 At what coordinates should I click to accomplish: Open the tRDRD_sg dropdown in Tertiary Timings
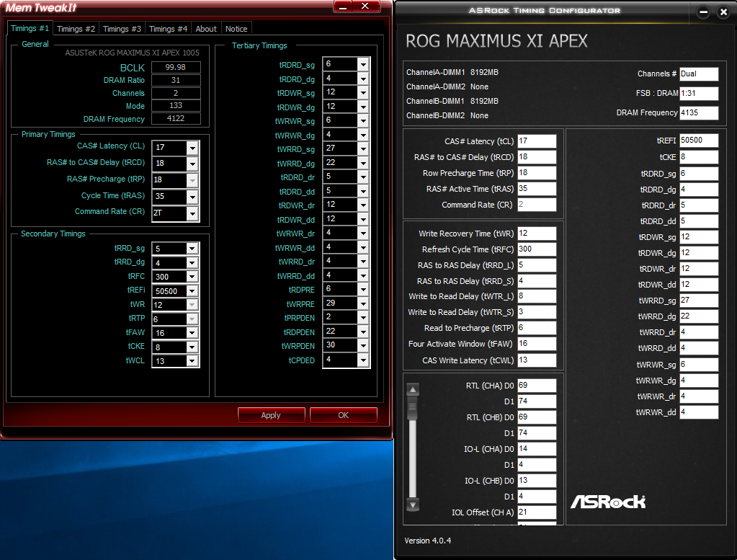click(x=363, y=64)
